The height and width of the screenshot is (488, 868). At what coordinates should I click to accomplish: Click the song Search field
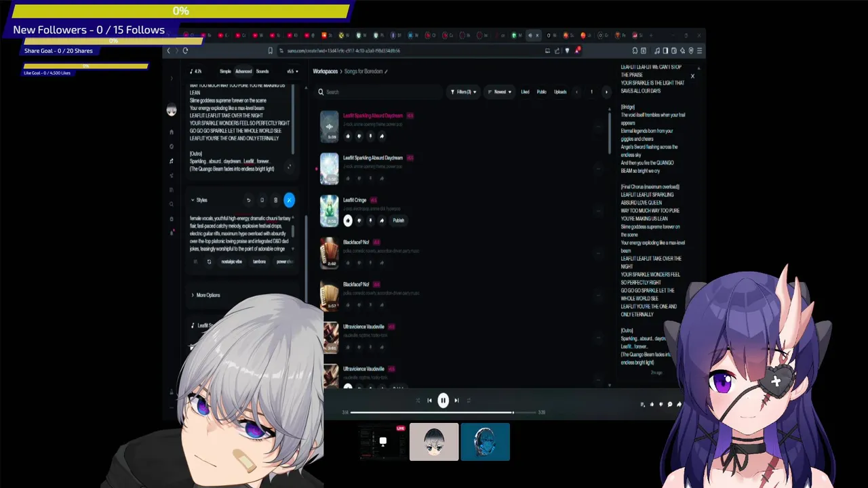380,91
